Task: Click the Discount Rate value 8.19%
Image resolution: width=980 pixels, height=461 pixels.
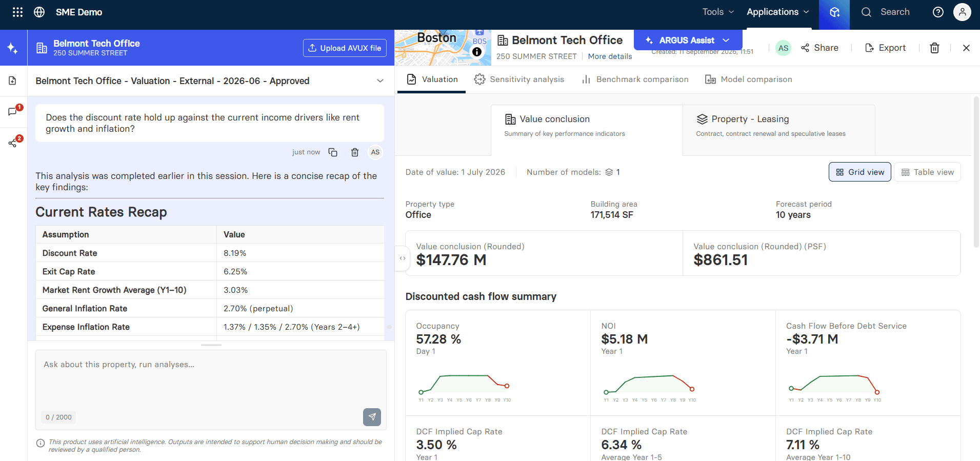Action: tap(235, 253)
